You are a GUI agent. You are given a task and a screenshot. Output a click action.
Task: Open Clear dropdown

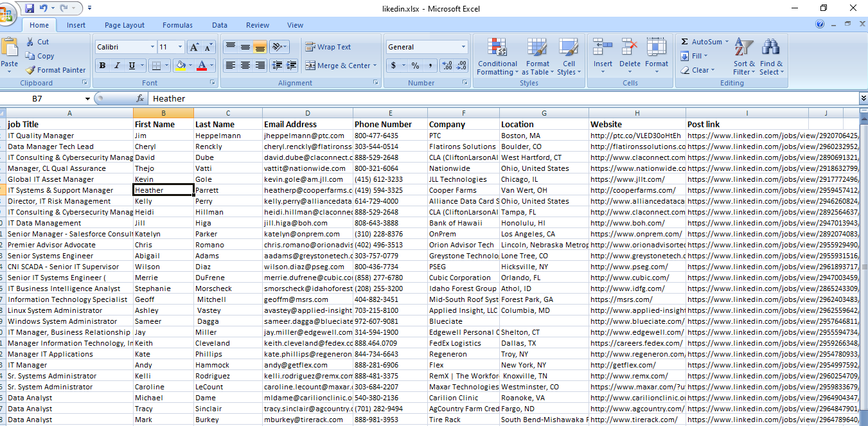click(698, 70)
